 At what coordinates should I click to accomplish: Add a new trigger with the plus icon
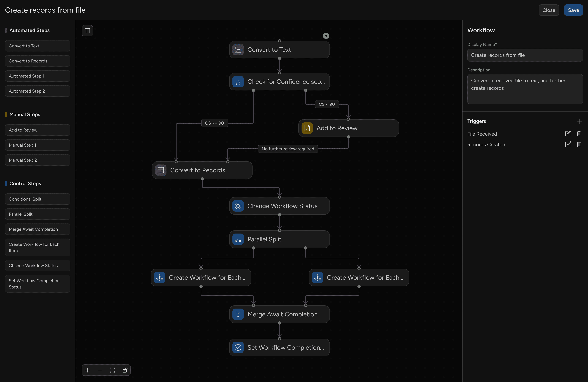coord(579,121)
